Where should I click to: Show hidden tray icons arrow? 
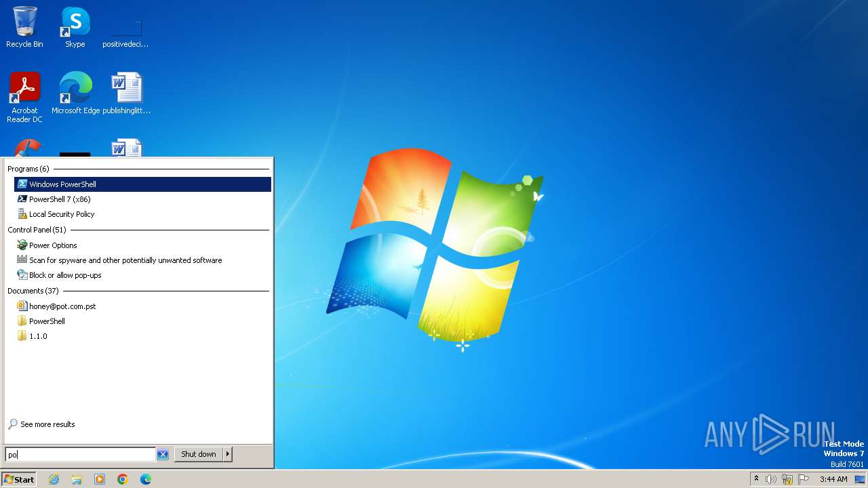(756, 479)
